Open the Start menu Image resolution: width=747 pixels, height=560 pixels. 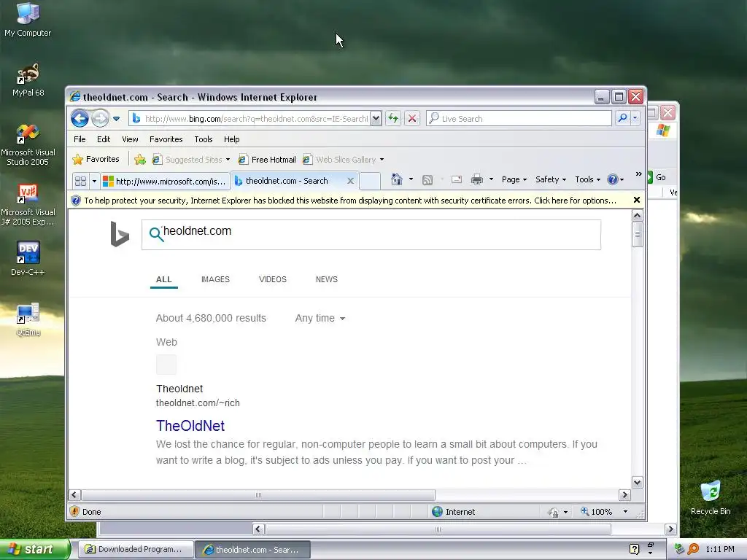(x=35, y=549)
